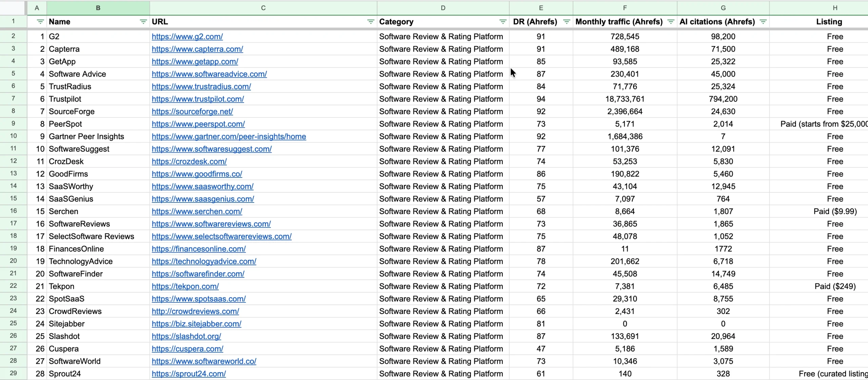This screenshot has width=868, height=380.
Task: Select SoftwareFinder AI citations 14,749
Action: coord(723,274)
